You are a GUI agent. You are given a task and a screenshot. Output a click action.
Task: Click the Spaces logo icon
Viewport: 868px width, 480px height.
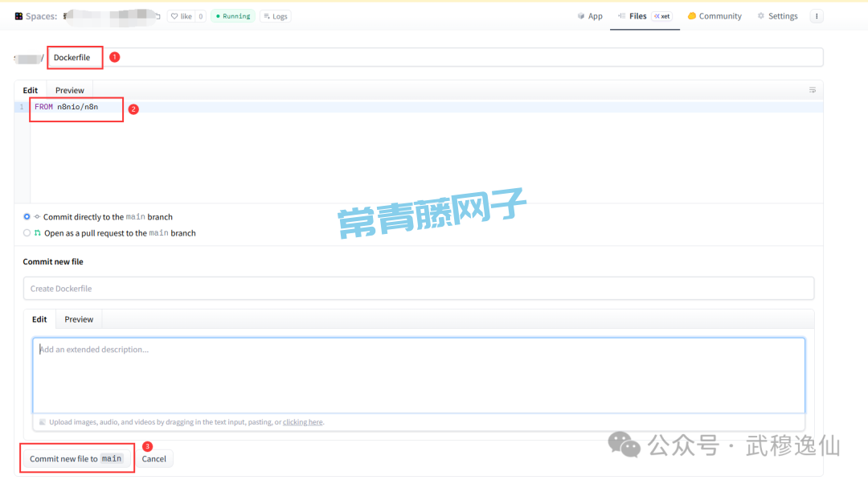click(18, 16)
